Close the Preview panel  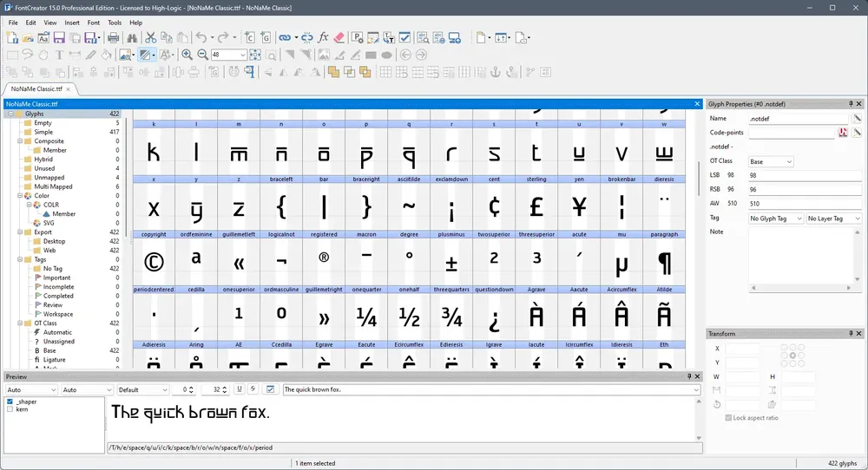[697, 376]
